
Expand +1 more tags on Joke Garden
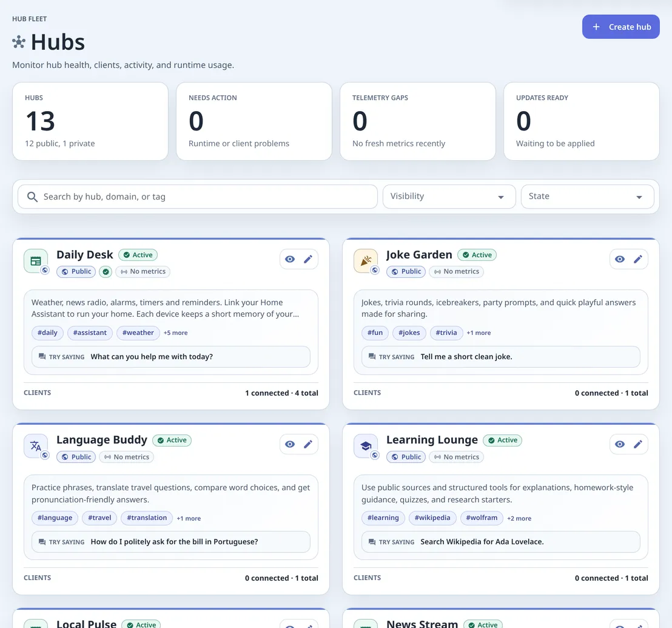[x=479, y=333]
